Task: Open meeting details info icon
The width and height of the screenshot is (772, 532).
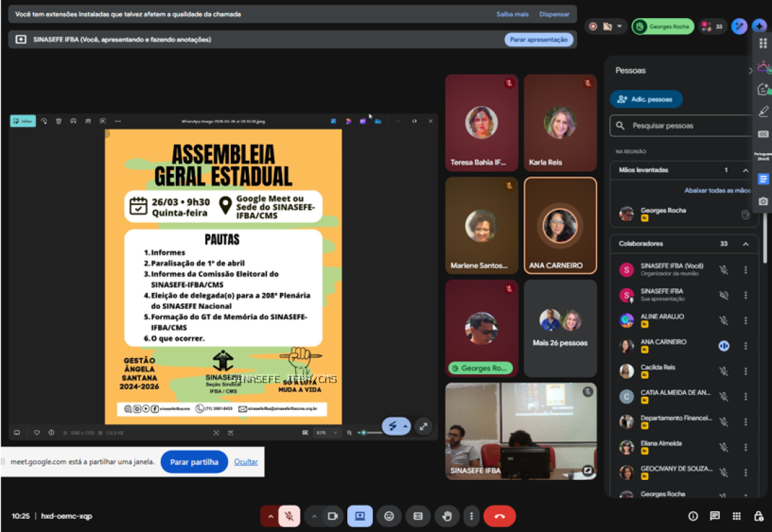Action: [x=692, y=516]
